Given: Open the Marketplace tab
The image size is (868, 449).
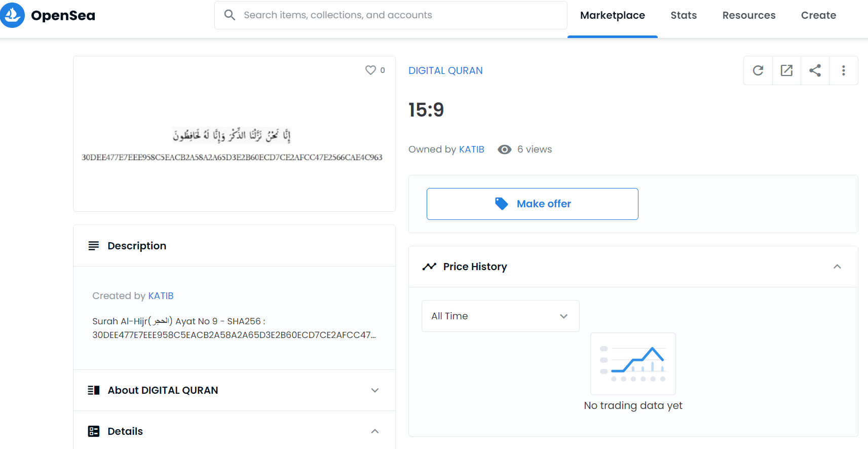Looking at the screenshot, I should 612,16.
